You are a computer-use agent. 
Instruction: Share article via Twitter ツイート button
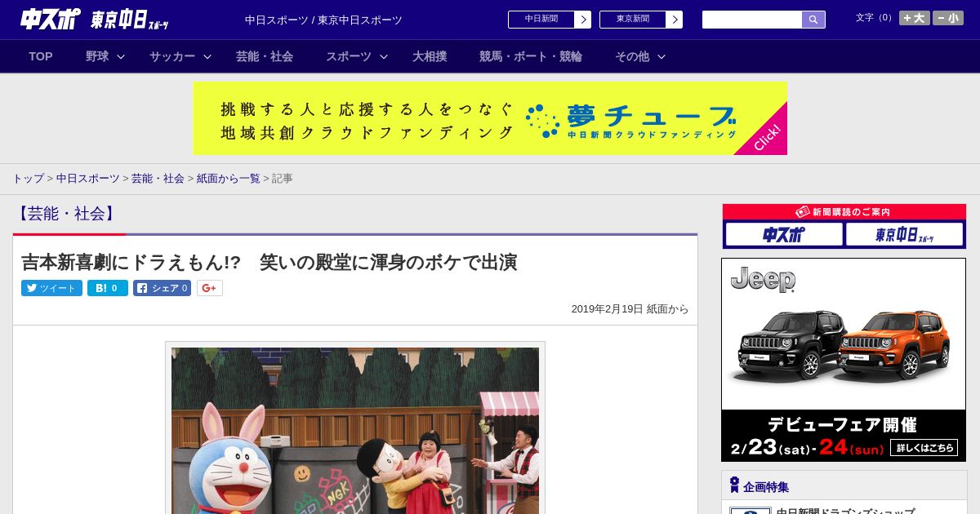pos(51,288)
